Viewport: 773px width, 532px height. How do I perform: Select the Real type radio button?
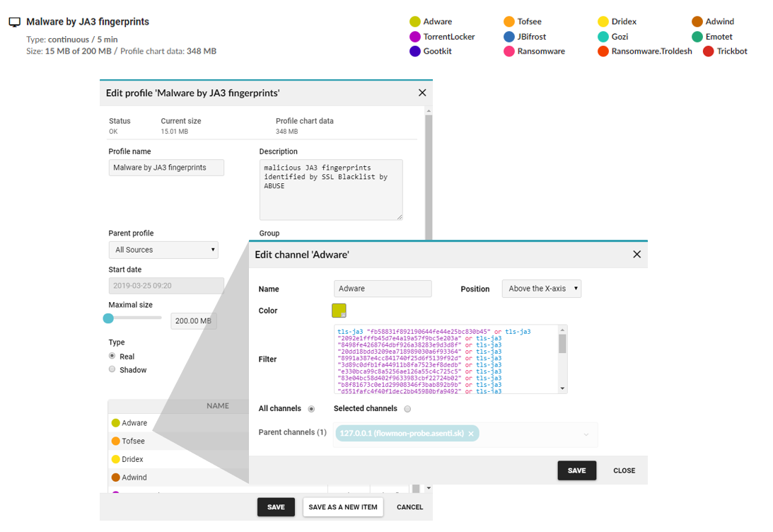point(112,356)
